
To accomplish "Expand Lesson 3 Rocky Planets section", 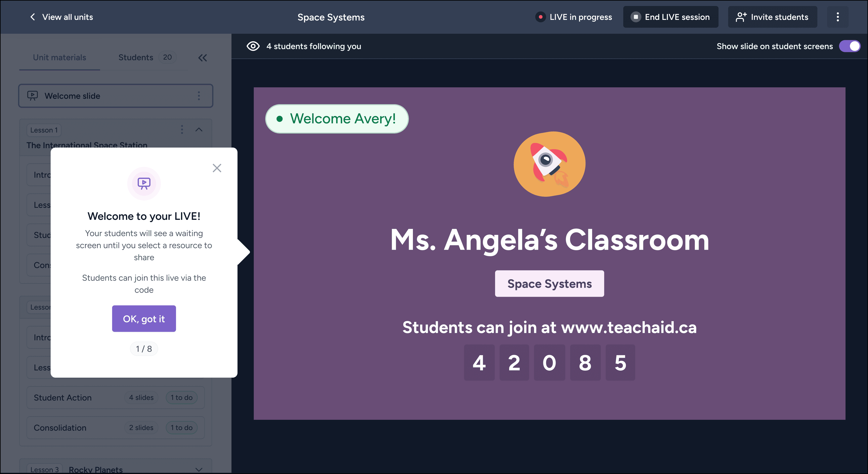I will click(x=199, y=469).
